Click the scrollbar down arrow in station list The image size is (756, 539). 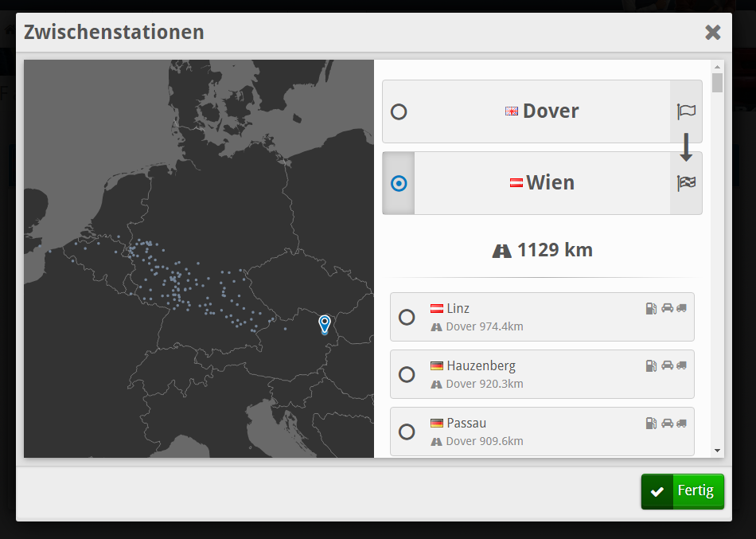[717, 451]
